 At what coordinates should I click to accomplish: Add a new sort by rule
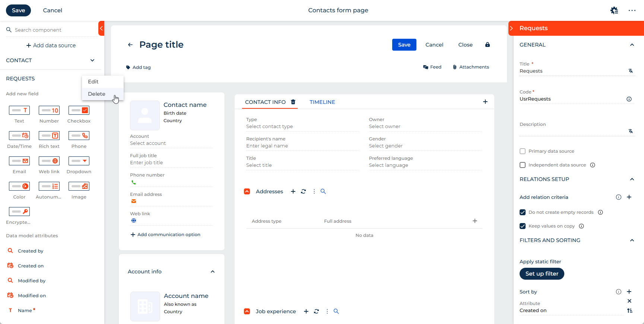click(x=629, y=292)
